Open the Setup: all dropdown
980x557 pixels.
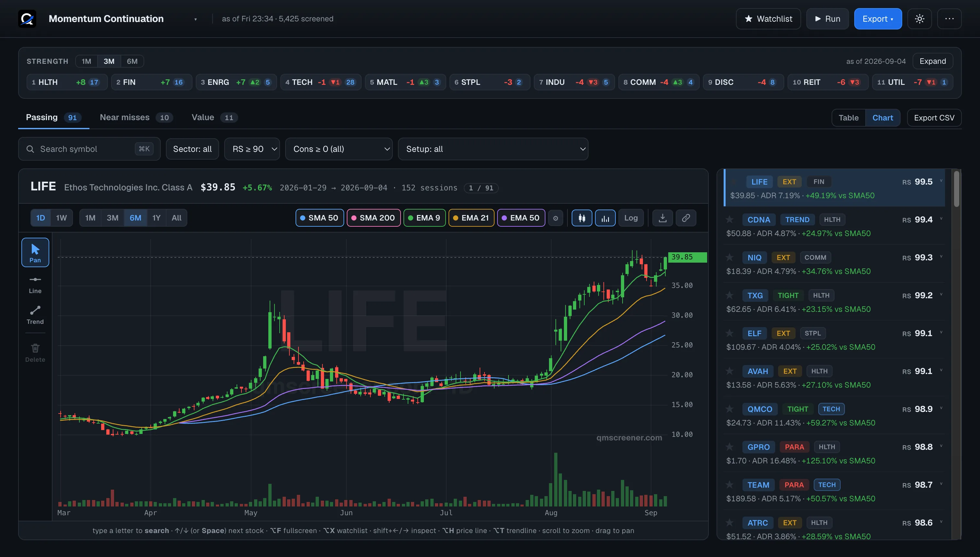tap(493, 149)
